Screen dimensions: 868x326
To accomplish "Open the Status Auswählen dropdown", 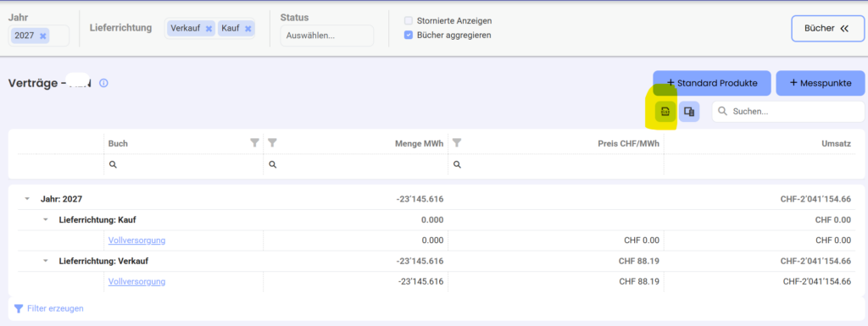I will [326, 36].
